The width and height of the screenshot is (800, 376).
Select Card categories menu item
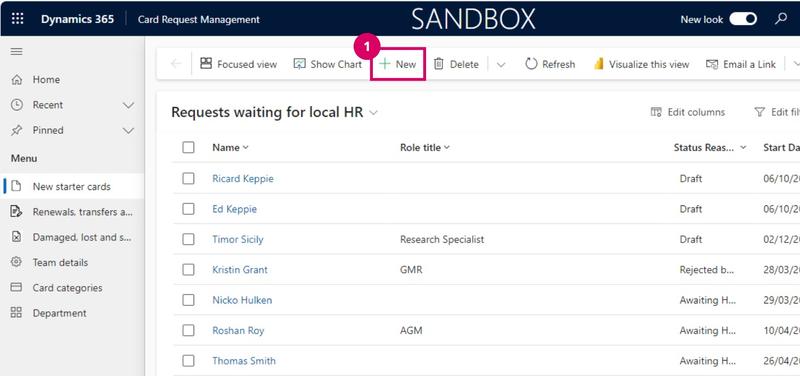point(72,288)
